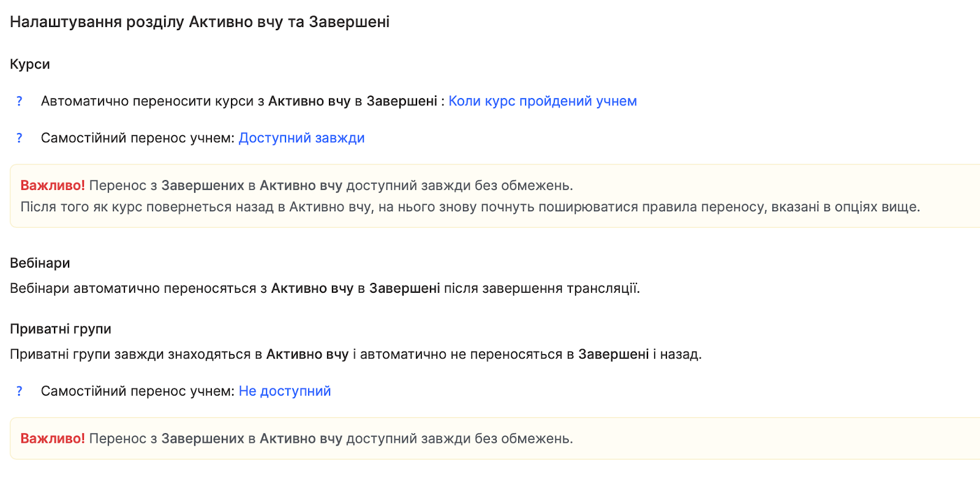
Task: Click "доступний завжди без обмежень" text in courses notice
Action: pyautogui.click(x=459, y=186)
